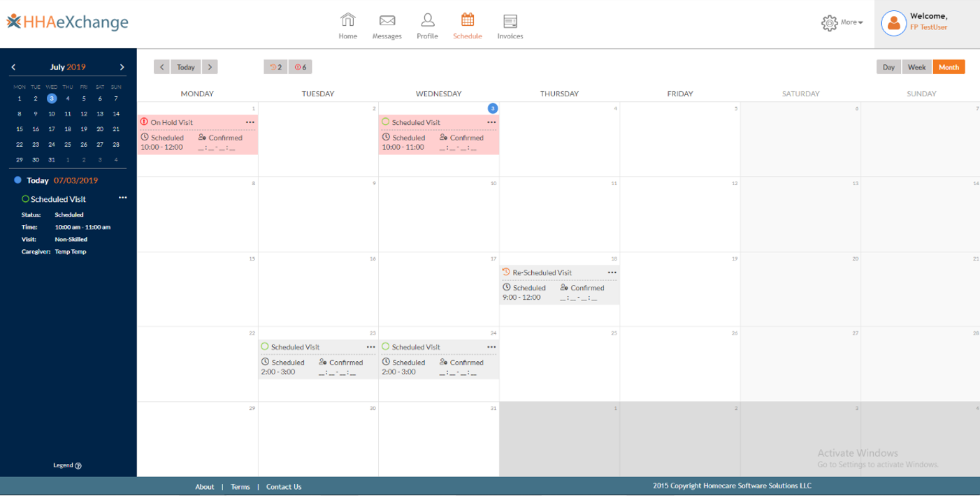Viewport: 980px width, 496px height.
Task: Click the FP TestUser name link
Action: coord(929,27)
